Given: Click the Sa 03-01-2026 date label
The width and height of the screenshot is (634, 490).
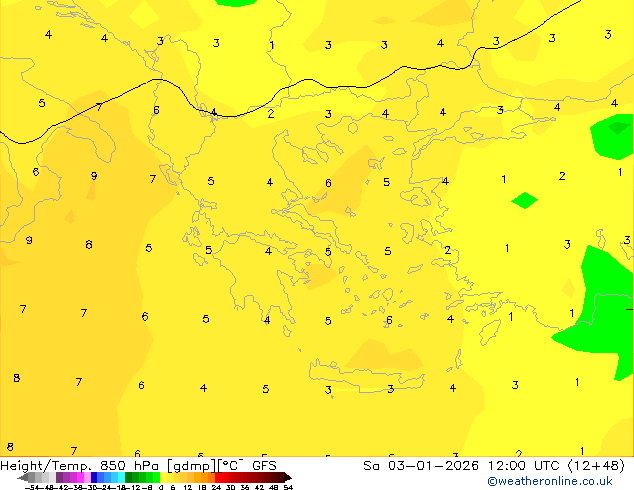Looking at the screenshot, I should pos(421,466).
